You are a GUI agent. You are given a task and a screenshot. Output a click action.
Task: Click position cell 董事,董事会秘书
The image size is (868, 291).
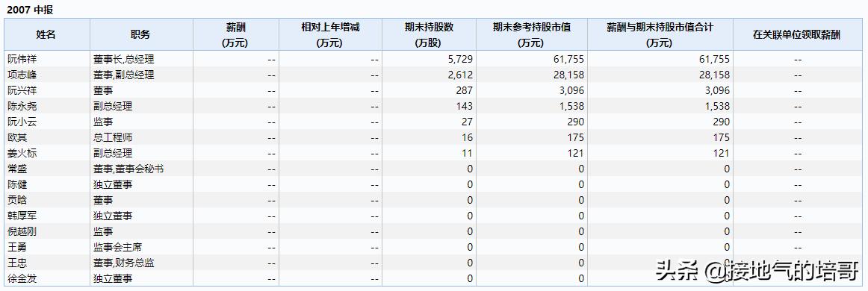pos(128,169)
